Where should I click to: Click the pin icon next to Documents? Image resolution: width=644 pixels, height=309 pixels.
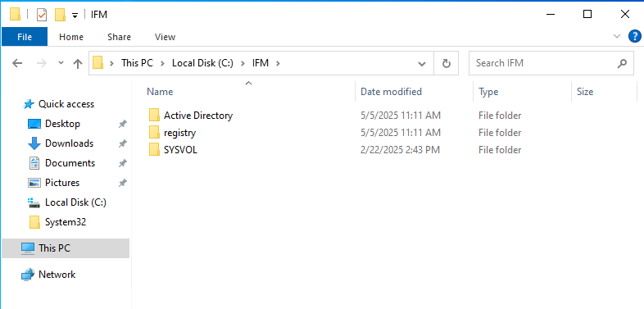[x=122, y=163]
